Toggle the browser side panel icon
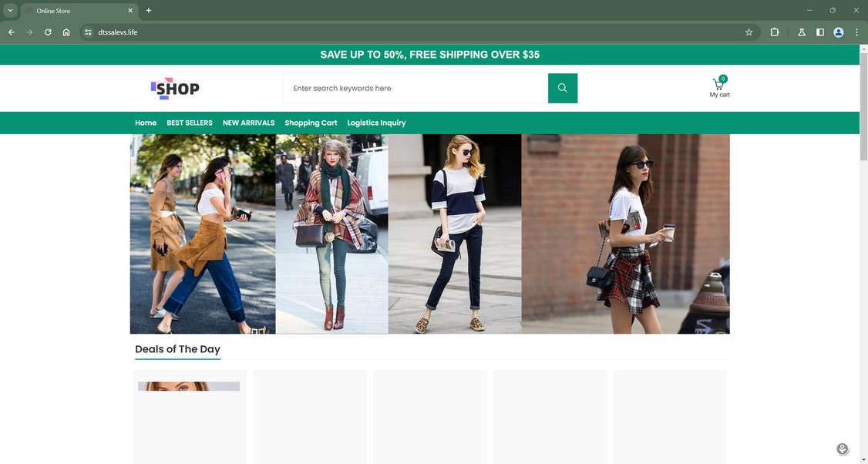The height and width of the screenshot is (464, 868). [820, 32]
